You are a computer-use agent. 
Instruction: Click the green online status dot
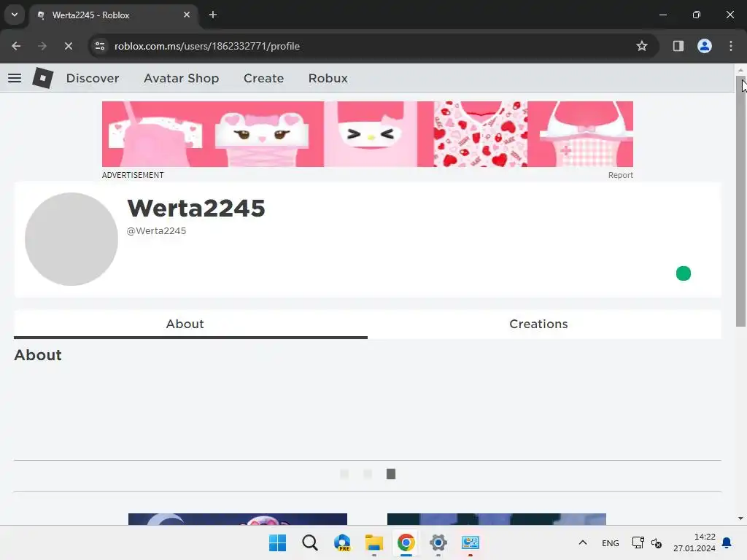[683, 273]
